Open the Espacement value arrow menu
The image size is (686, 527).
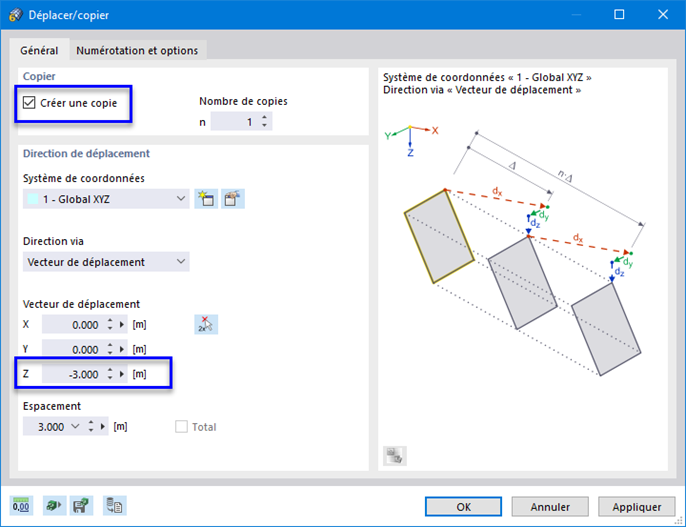tap(103, 426)
